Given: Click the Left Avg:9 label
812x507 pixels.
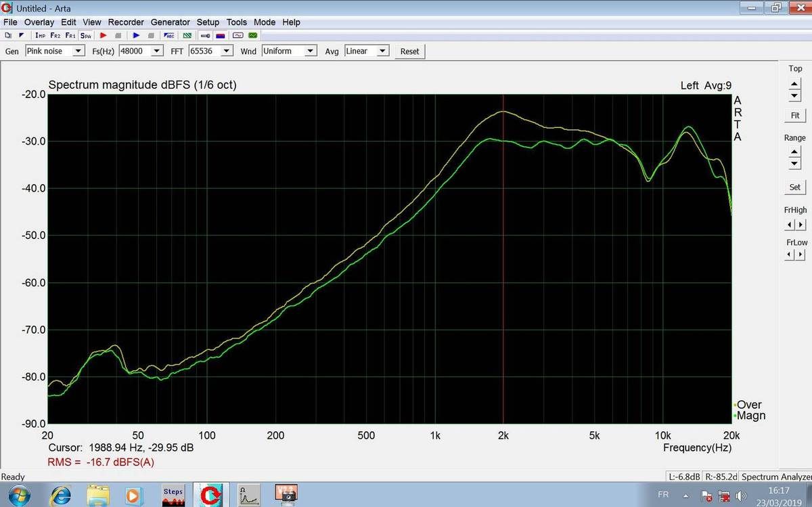Looking at the screenshot, I should (706, 85).
